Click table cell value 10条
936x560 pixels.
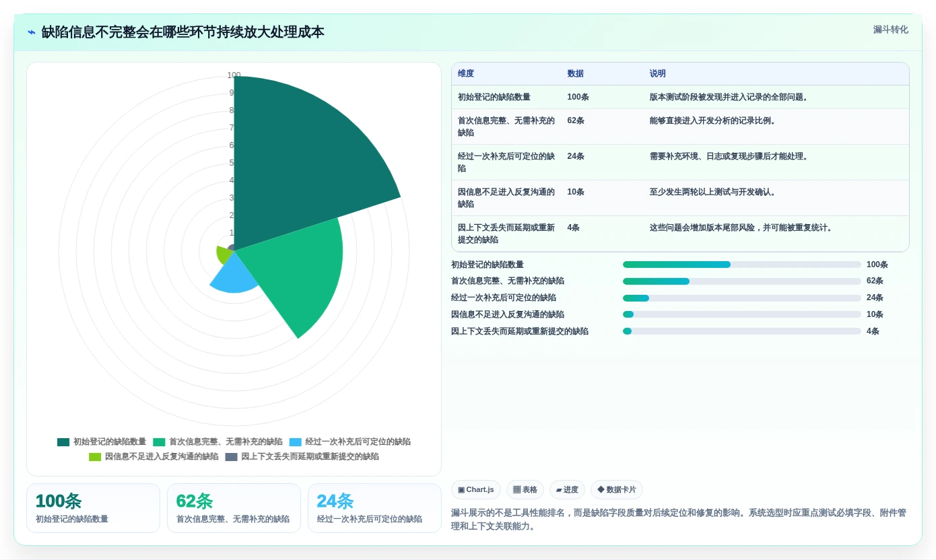pyautogui.click(x=576, y=193)
